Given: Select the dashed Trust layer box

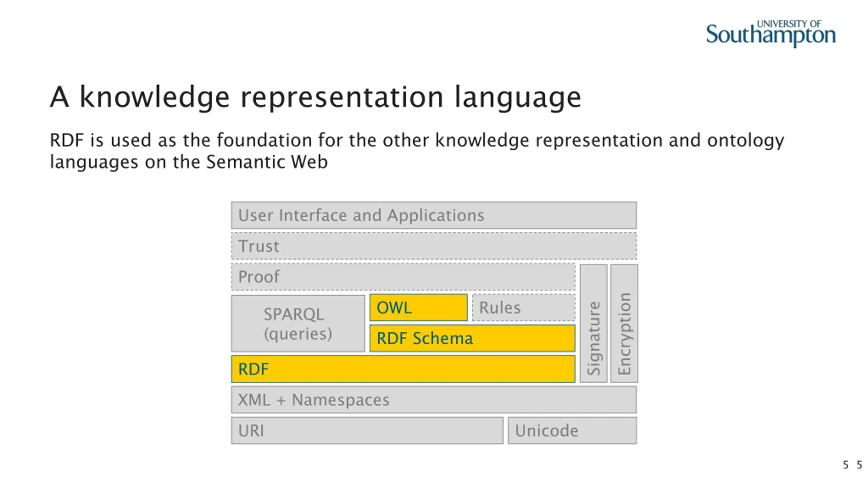Looking at the screenshot, I should (x=434, y=246).
